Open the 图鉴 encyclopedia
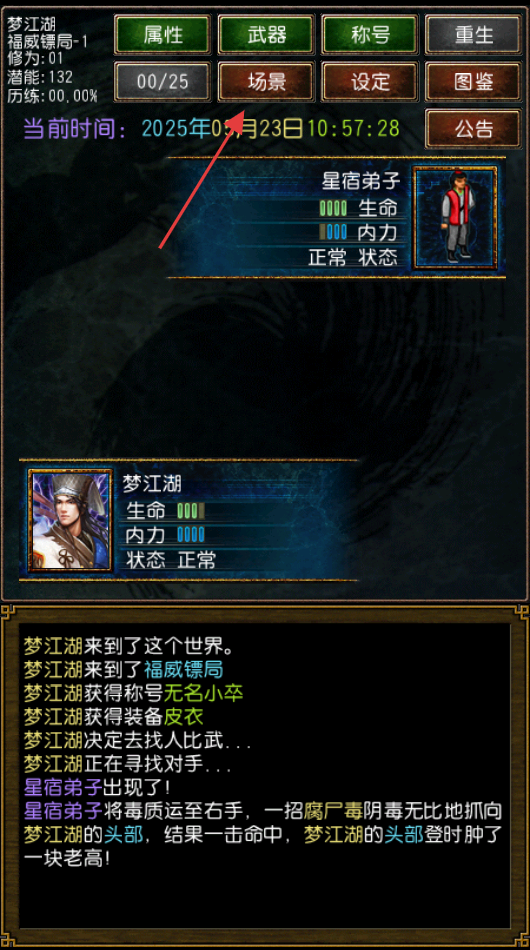The image size is (530, 950). click(x=474, y=81)
